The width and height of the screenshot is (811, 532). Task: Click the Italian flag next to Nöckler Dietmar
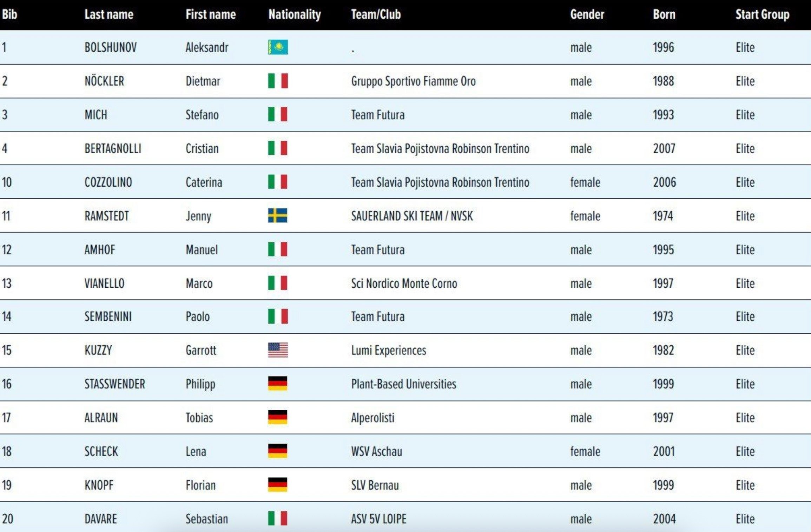click(x=278, y=81)
